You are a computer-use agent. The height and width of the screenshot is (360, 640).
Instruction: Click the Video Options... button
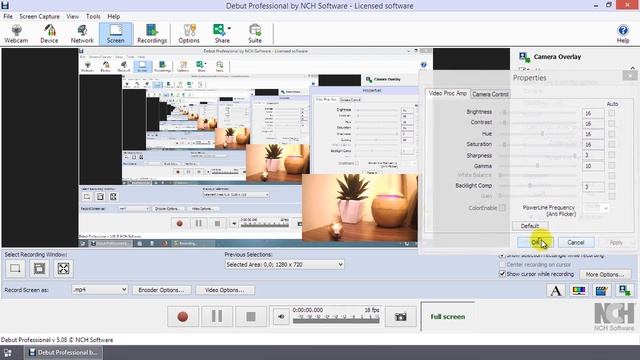tap(224, 290)
